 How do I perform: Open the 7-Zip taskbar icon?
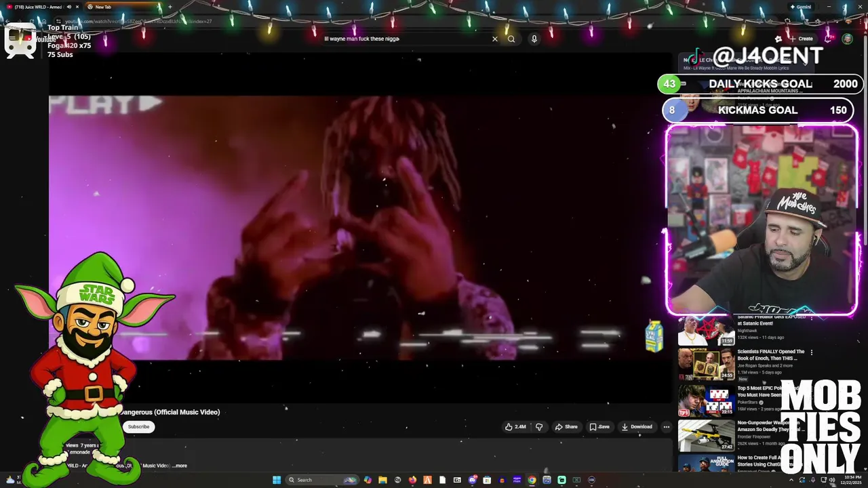pos(457,480)
